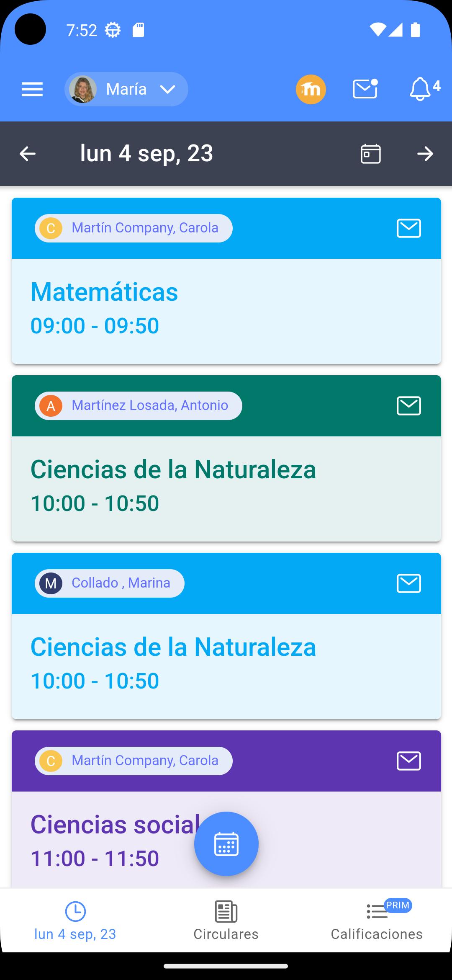Image resolution: width=452 pixels, height=980 pixels.
Task: Switch to the Circulares tab
Action: coord(226,921)
